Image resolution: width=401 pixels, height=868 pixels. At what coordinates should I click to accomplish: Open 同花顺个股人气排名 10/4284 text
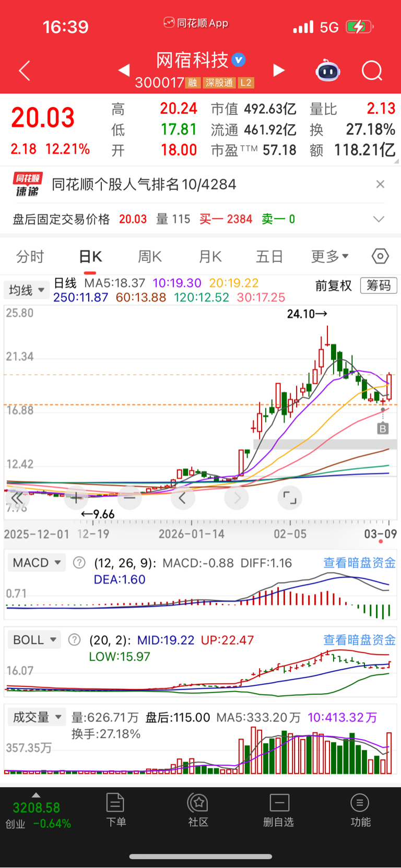144,184
